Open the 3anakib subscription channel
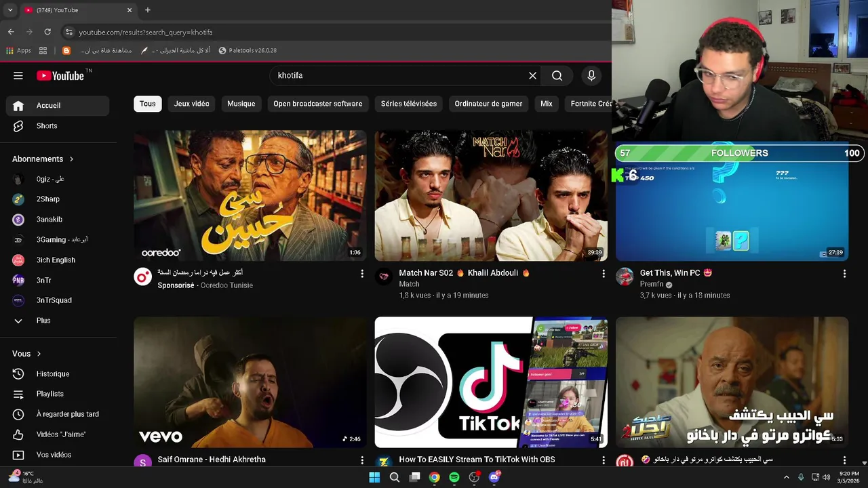Viewport: 868px width, 488px height. [x=58, y=220]
